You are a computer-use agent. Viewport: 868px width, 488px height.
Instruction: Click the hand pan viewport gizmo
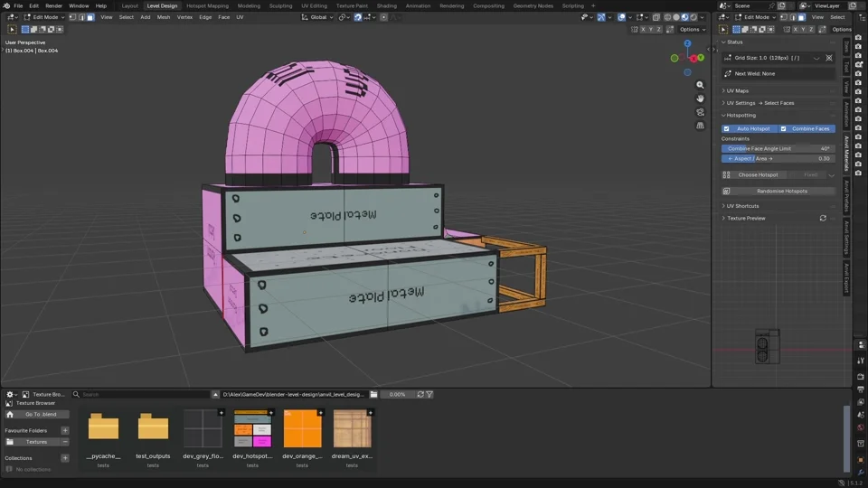pos(700,99)
